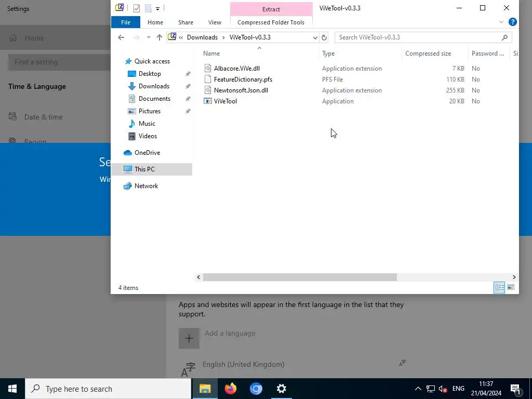Select This PC in the navigation pane

(x=151, y=169)
